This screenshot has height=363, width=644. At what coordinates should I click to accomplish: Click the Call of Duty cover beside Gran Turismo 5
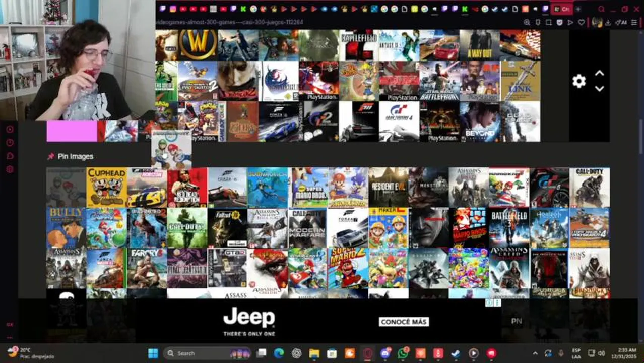pyautogui.click(x=590, y=188)
